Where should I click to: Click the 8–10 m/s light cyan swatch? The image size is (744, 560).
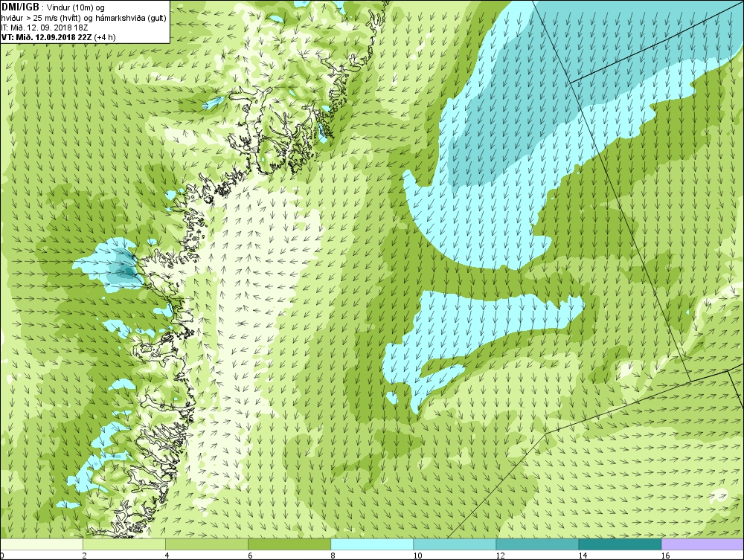tap(372, 544)
